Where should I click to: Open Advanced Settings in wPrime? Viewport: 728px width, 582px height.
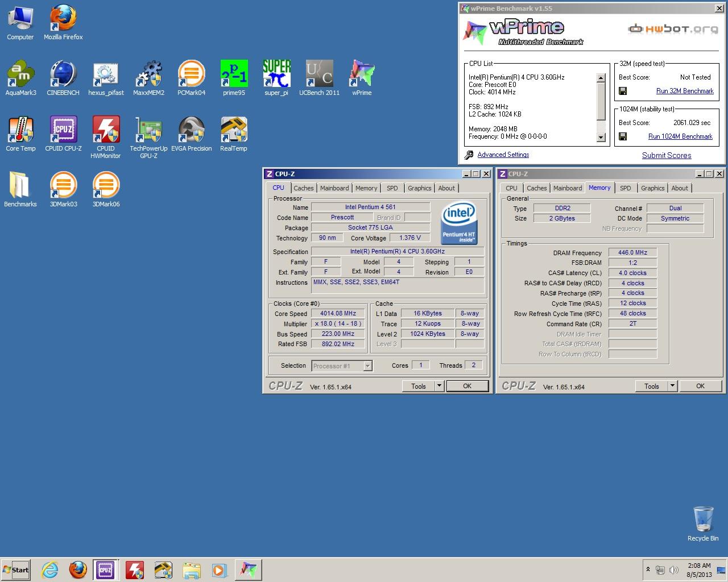[503, 155]
